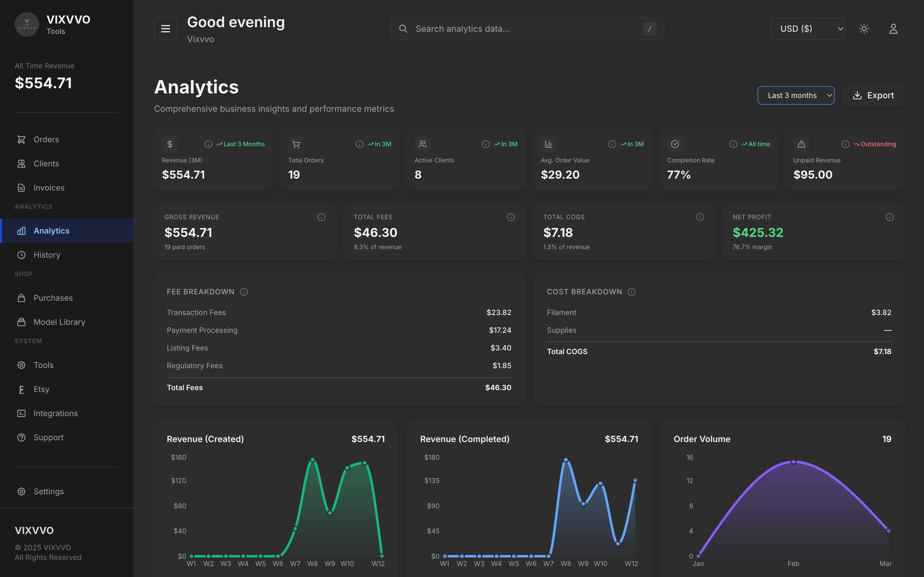Click the Invoices icon
Viewport: 924px width, 577px height.
pos(22,187)
